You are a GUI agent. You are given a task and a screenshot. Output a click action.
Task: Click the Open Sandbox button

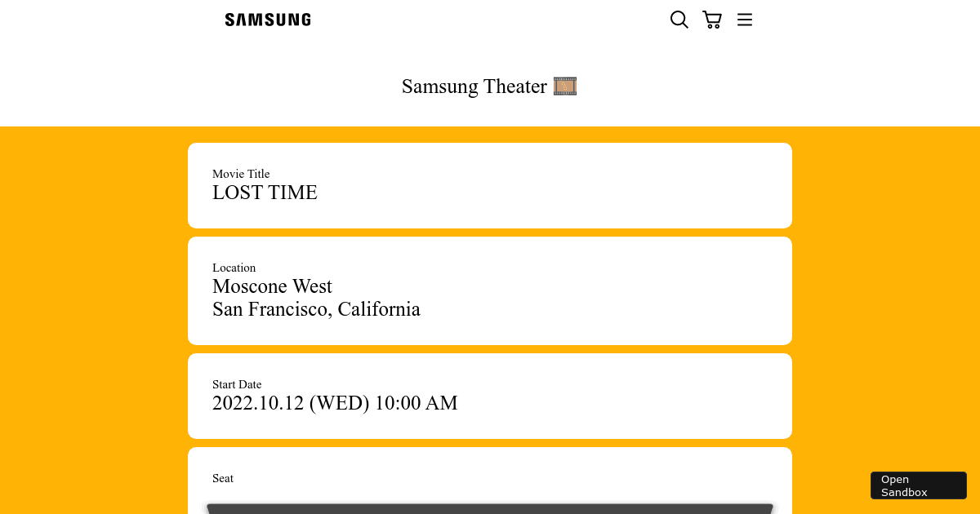918,485
